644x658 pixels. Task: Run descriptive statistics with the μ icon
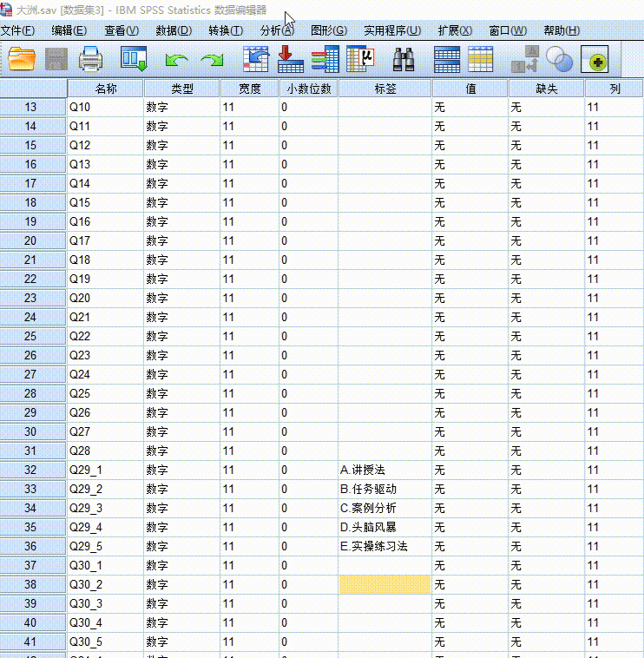[360, 59]
